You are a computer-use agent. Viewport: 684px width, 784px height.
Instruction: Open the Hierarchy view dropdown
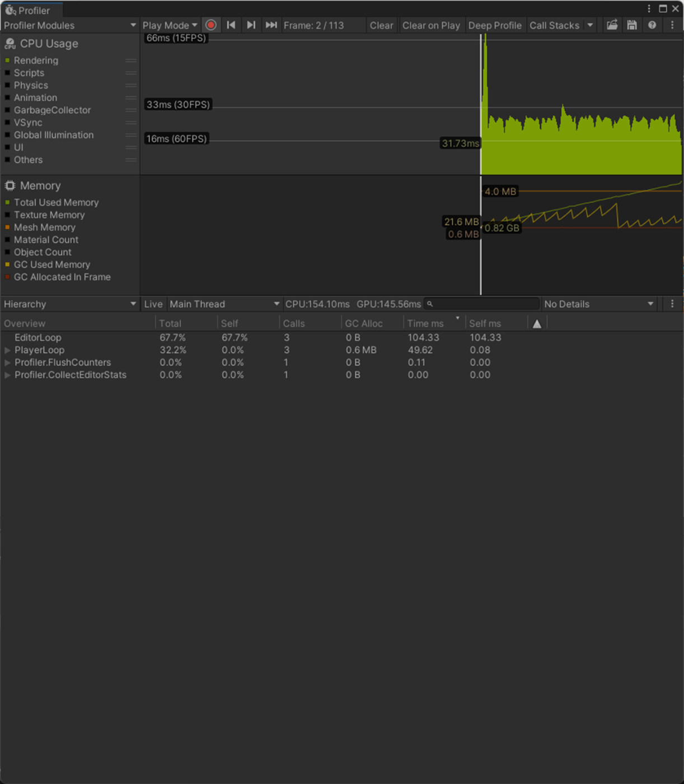tap(69, 304)
